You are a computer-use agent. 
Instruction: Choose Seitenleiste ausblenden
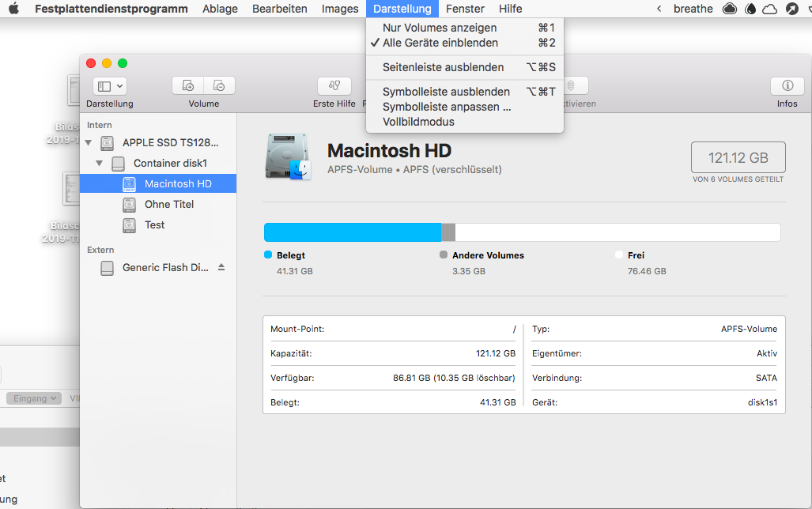tap(465, 67)
